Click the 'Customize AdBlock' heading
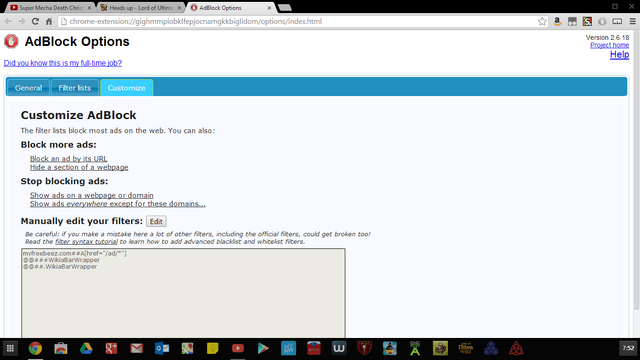The height and width of the screenshot is (360, 640). click(78, 115)
